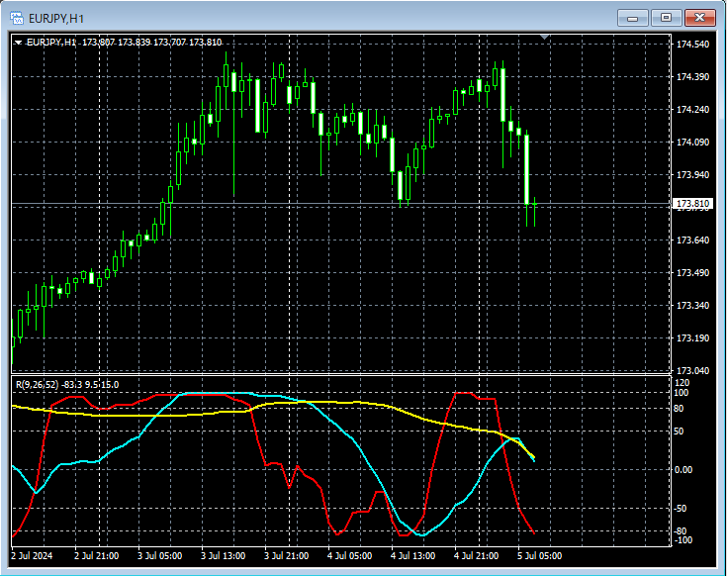The width and height of the screenshot is (728, 576).
Task: Click the 173.340 price scale label
Action: tap(692, 305)
